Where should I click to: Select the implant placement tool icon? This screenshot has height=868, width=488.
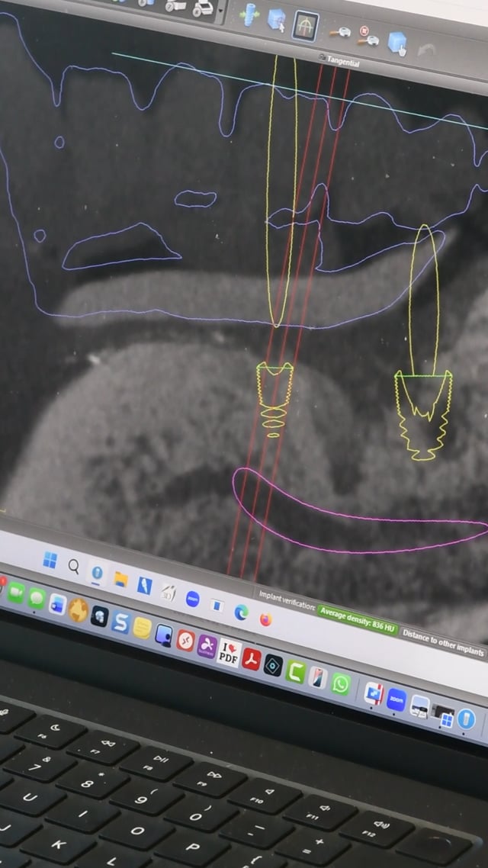tap(251, 14)
